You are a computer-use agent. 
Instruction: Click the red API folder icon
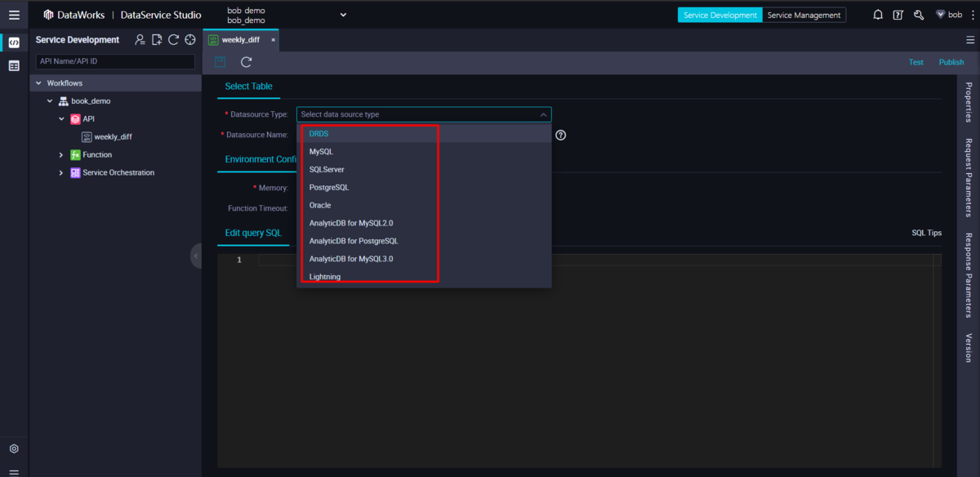75,119
